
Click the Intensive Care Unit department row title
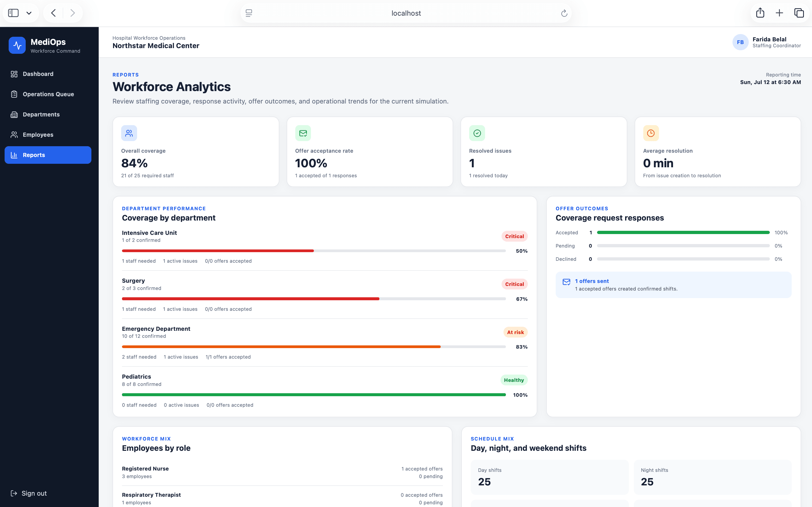pyautogui.click(x=149, y=233)
